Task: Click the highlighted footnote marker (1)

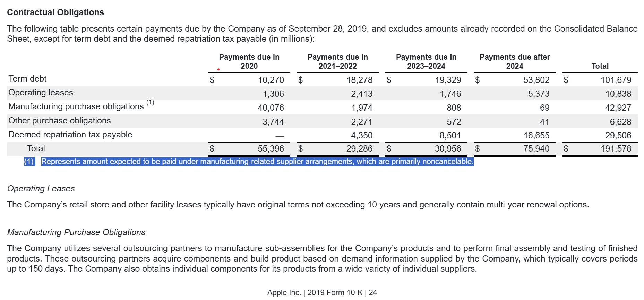Action: tap(29, 162)
